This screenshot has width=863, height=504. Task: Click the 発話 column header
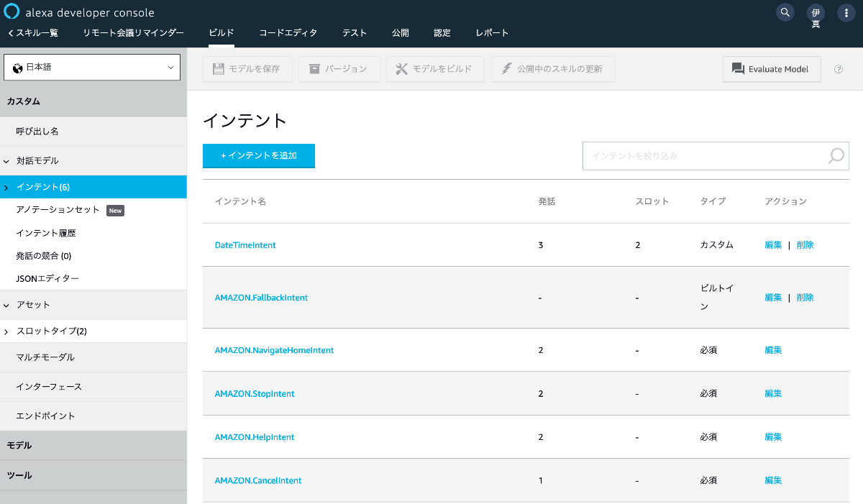(x=547, y=201)
